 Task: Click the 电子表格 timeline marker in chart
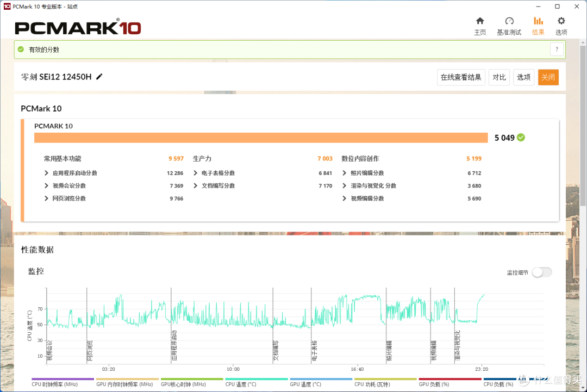pos(315,351)
